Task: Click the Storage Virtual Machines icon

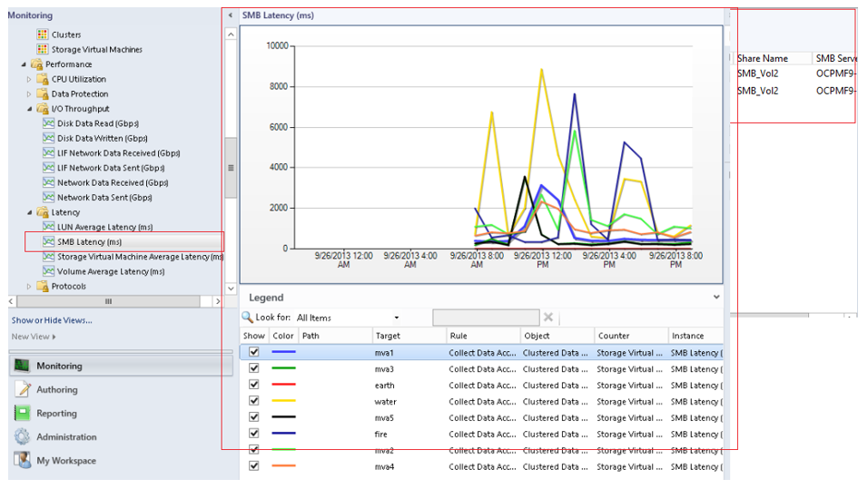Action: click(43, 49)
